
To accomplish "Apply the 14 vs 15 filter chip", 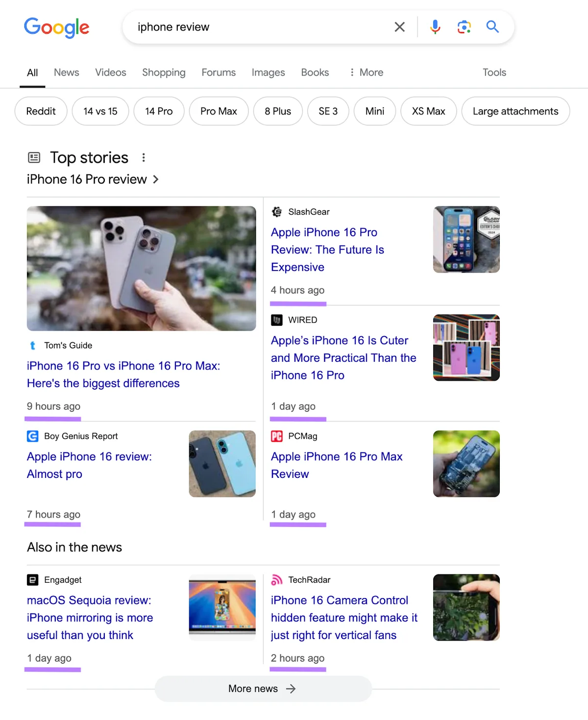I will click(100, 111).
